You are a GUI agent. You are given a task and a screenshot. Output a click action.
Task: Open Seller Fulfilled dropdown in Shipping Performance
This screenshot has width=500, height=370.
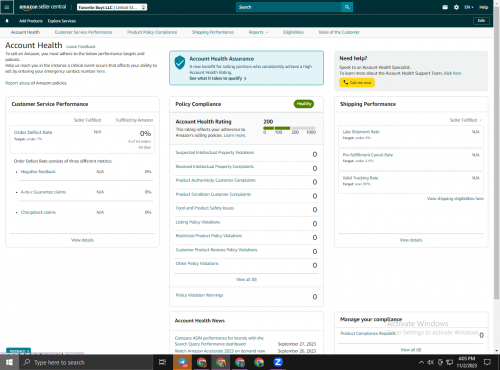466,120
